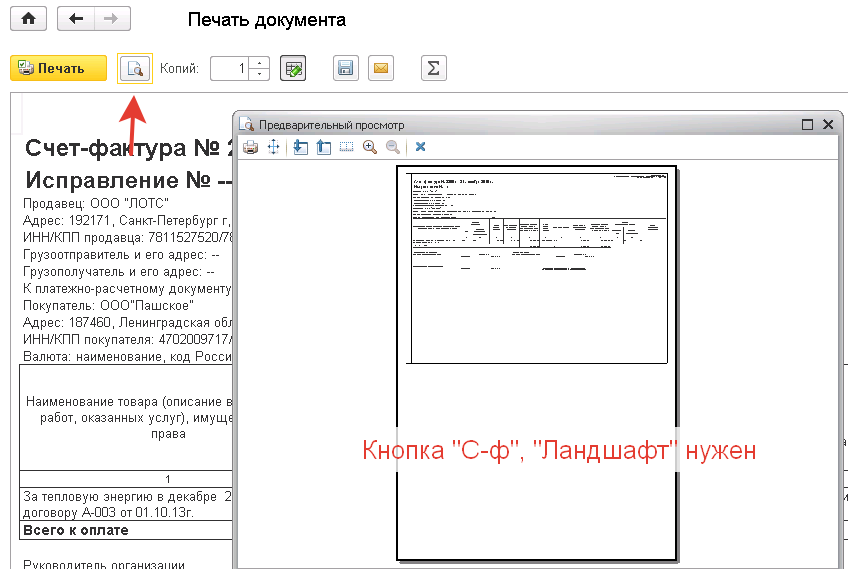This screenshot has width=848, height=569.
Task: Print from the preview window toolbar
Action: [251, 147]
